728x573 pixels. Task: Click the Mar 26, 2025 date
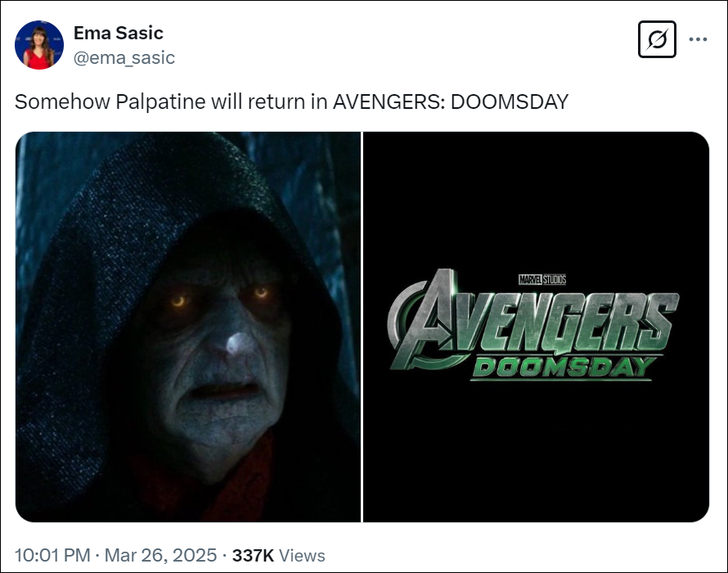(160, 555)
